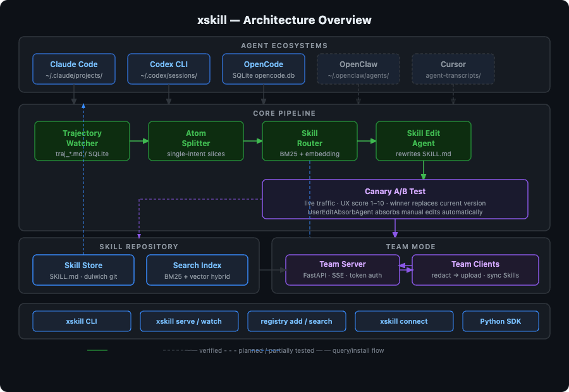The image size is (569, 392).
Task: Select the Skill Edit Agent node
Action: point(424,141)
